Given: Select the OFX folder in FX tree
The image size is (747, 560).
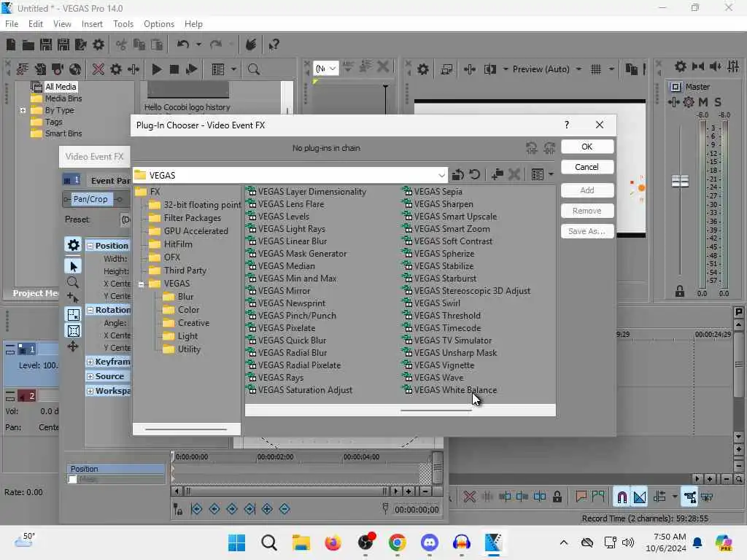Looking at the screenshot, I should (164, 257).
